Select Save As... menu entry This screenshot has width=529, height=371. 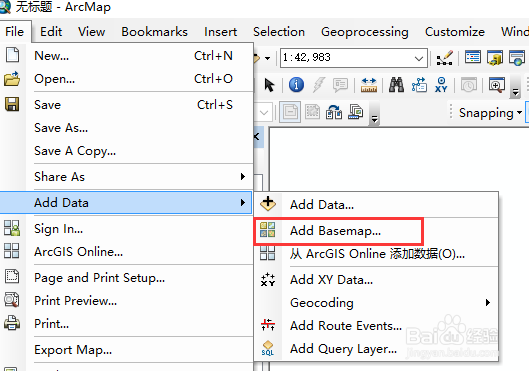127,128
